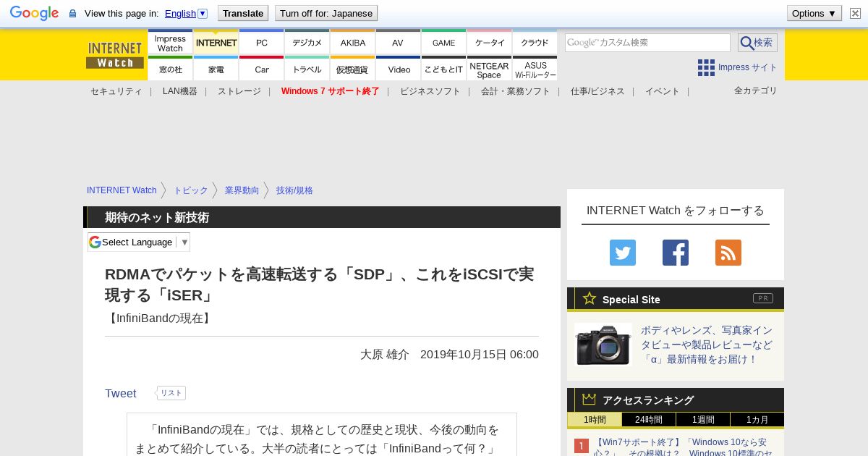Click the English language link
This screenshot has width=868, height=456.
pyautogui.click(x=180, y=13)
